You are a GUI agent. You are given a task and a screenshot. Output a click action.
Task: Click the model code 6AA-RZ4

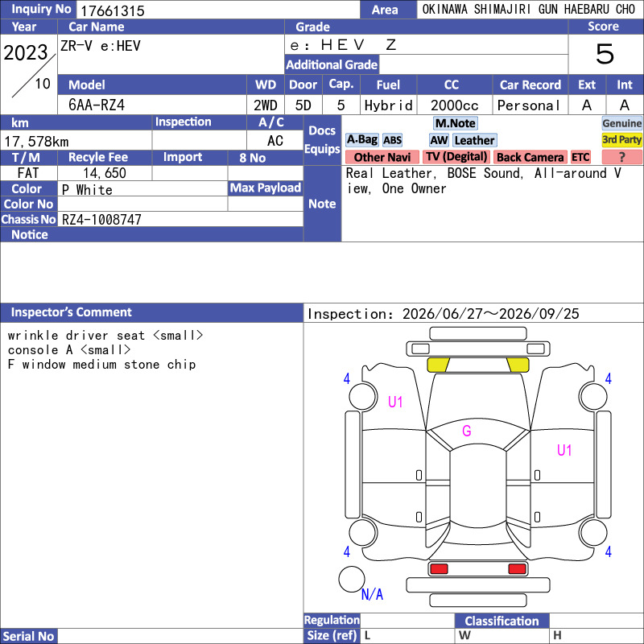pyautogui.click(x=97, y=105)
